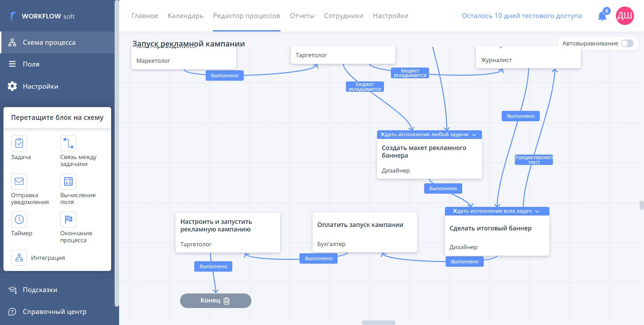Image resolution: width=644 pixels, height=325 pixels.
Task: Open the notifications bell
Action: (602, 16)
